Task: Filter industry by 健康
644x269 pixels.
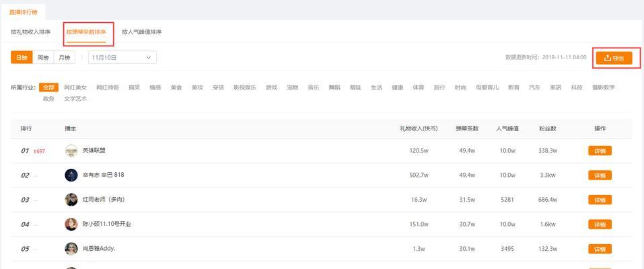Action: (x=398, y=87)
